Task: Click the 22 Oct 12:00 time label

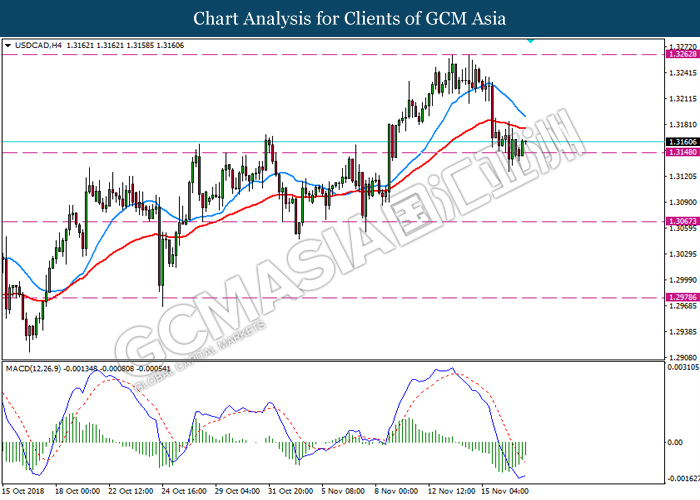Action: tap(131, 491)
